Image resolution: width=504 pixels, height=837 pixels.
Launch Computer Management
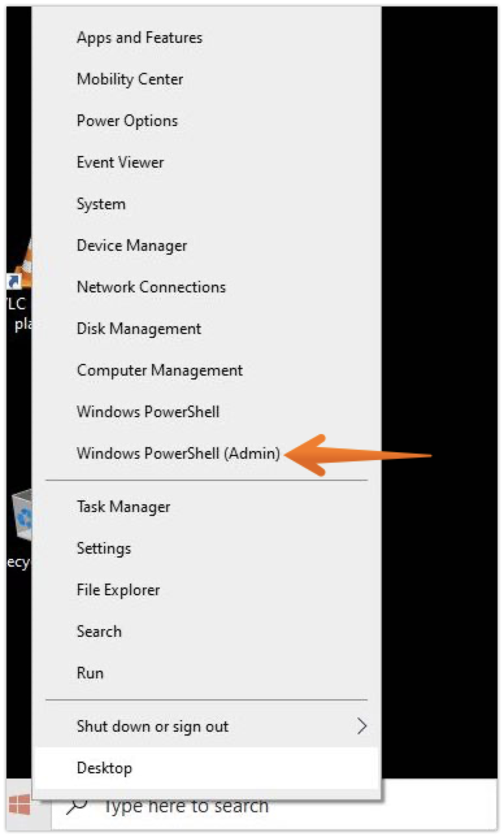(x=160, y=370)
